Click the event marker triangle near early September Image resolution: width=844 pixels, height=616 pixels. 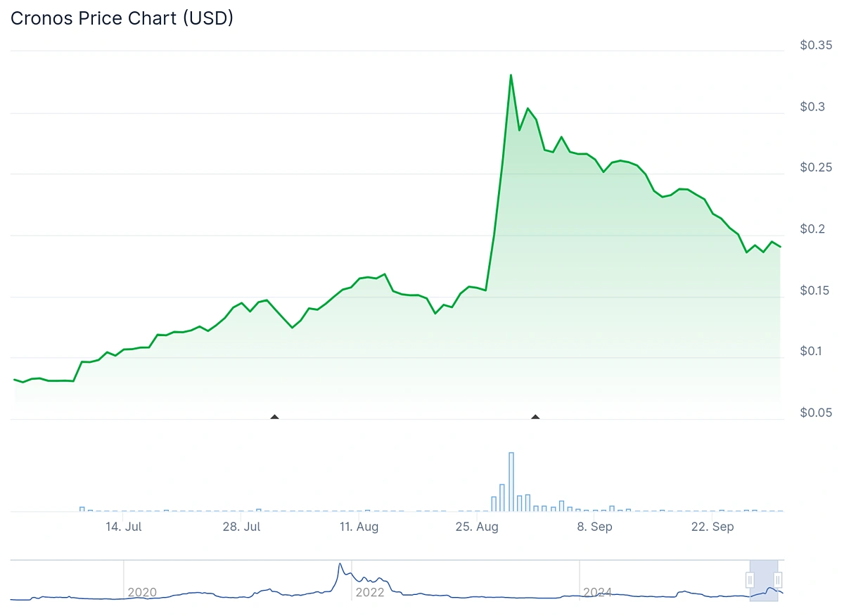pos(535,417)
